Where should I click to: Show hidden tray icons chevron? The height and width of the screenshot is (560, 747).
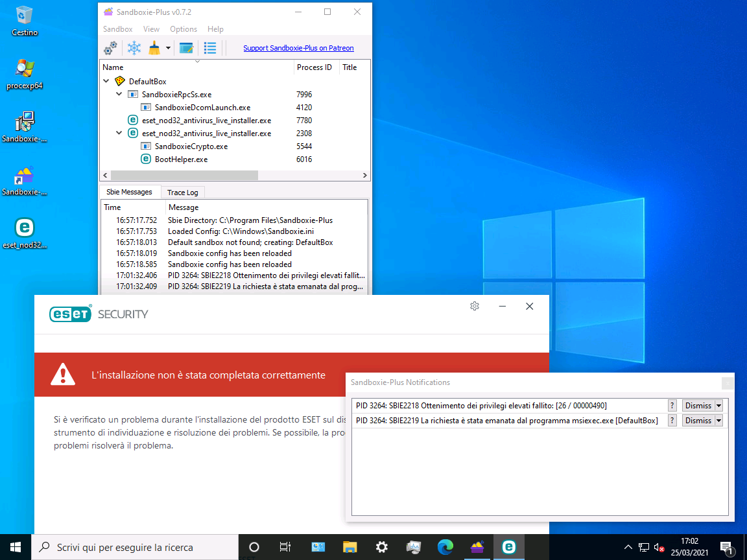628,547
